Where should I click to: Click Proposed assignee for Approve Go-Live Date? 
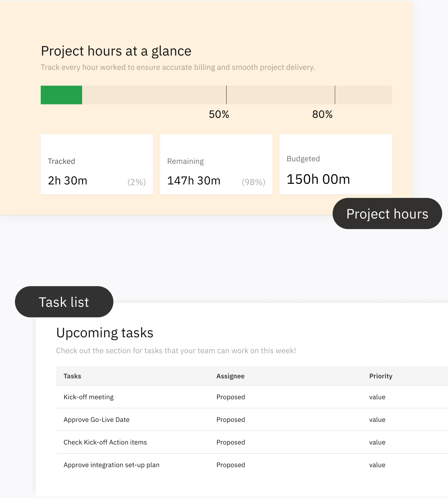coord(231,420)
